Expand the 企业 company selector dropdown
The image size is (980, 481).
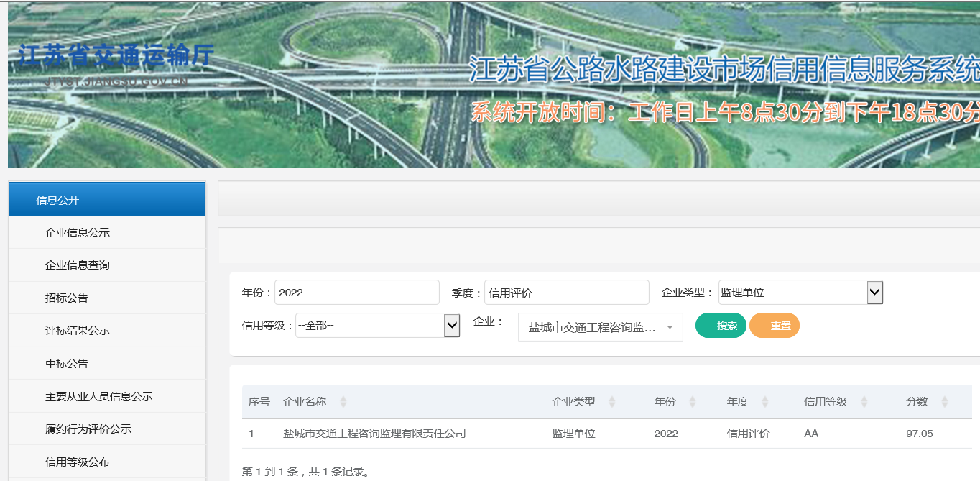point(670,326)
